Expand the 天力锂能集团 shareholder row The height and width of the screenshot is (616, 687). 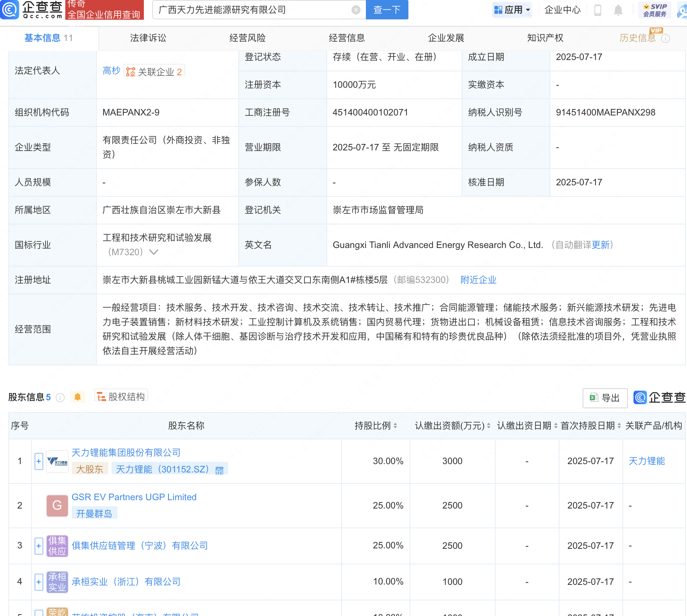point(38,461)
